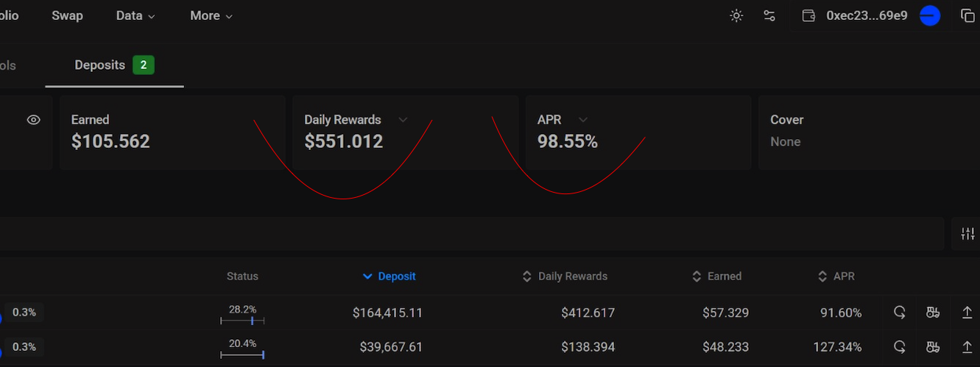This screenshot has height=367, width=980.
Task: Open the table filter sliders icon
Action: coord(967,234)
